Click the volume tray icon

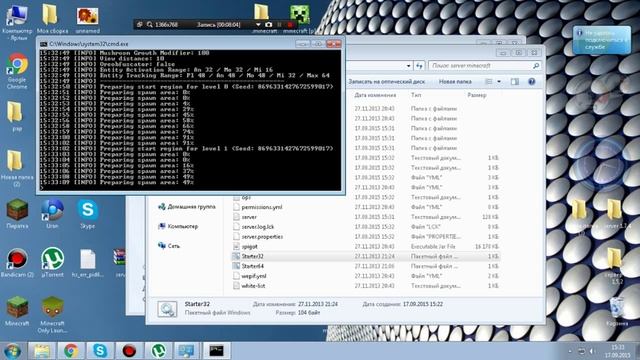(592, 351)
